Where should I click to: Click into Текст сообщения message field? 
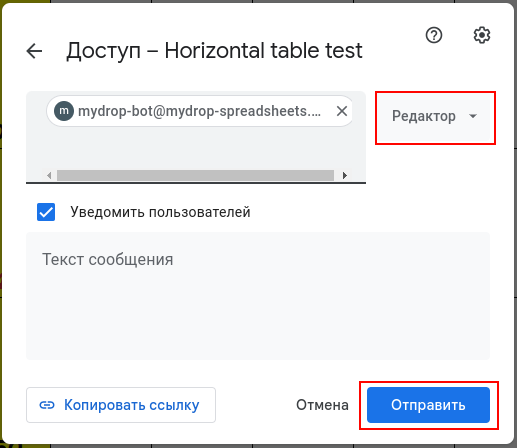coord(258,296)
